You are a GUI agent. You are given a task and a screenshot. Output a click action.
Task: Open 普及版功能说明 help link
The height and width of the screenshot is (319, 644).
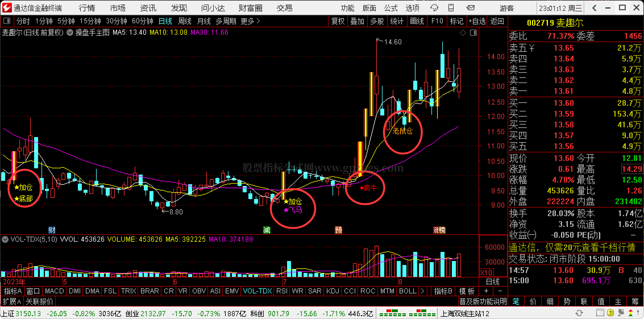(483, 301)
